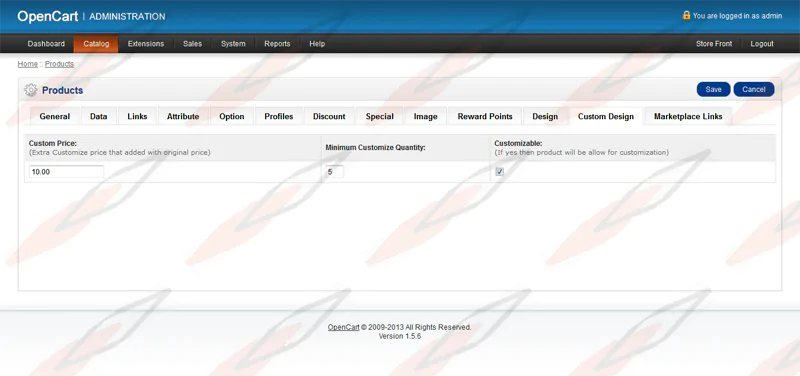Open the Store Front link
The width and height of the screenshot is (800, 376).
coord(714,44)
